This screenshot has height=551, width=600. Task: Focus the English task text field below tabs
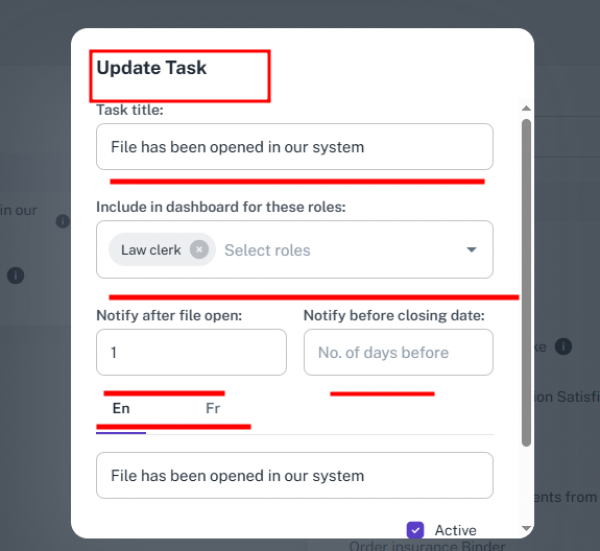(294, 475)
